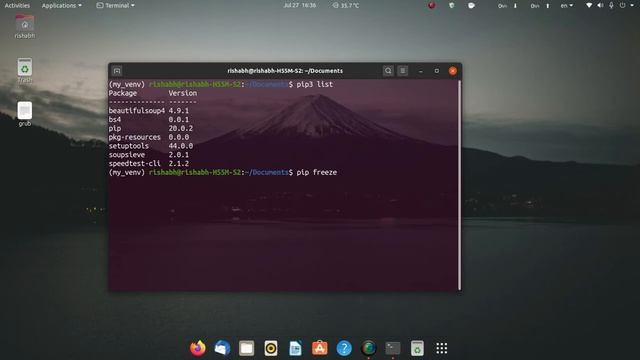Screen dimensions: 640x360
Task: Click the 'pip freeze' command text
Action: 317,173
